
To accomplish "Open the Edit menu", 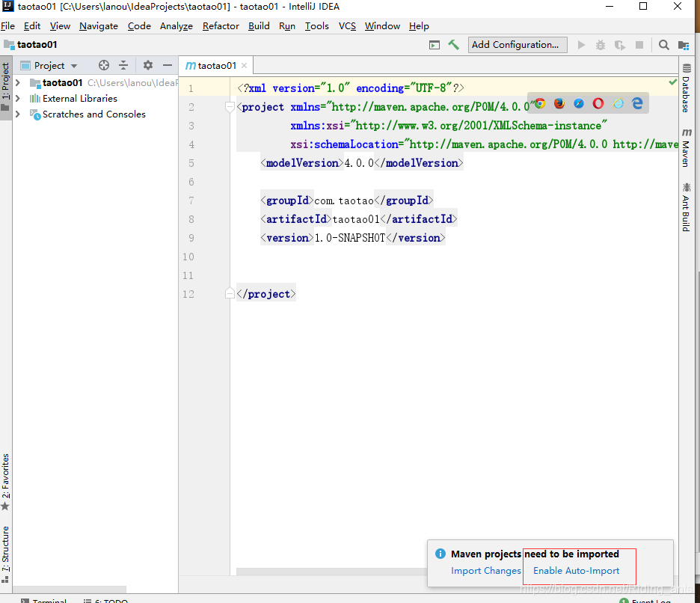I will 32,26.
